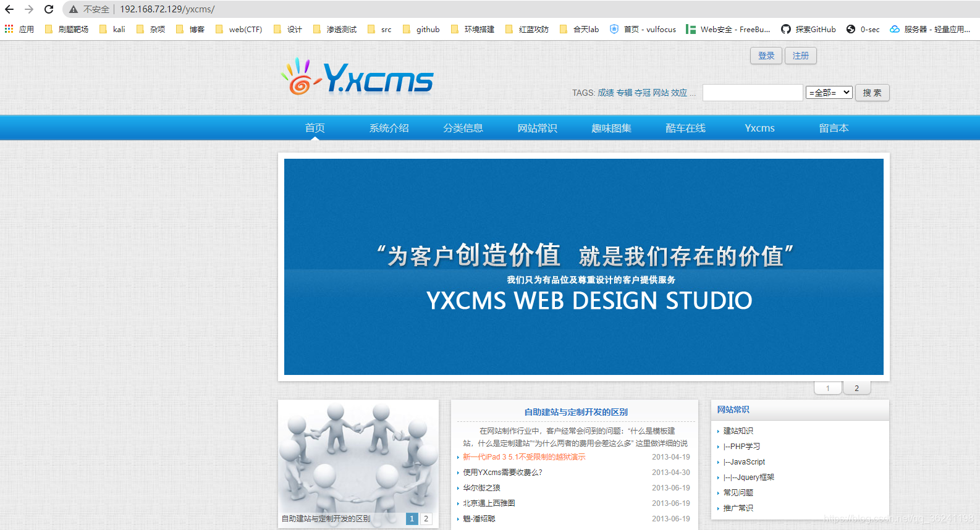Open the 设计 bookmark folder
Screen dimensions: 980x530
288,29
